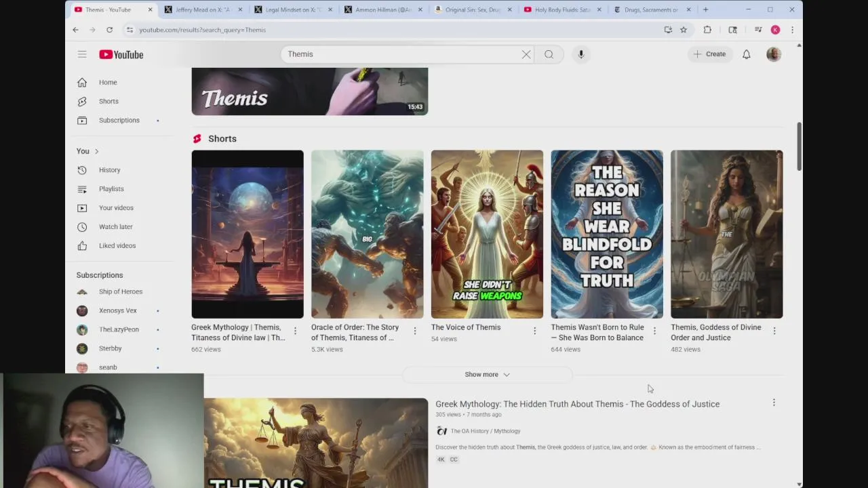
Task: Open the YouTube hamburger guide menu
Action: [x=82, y=54]
